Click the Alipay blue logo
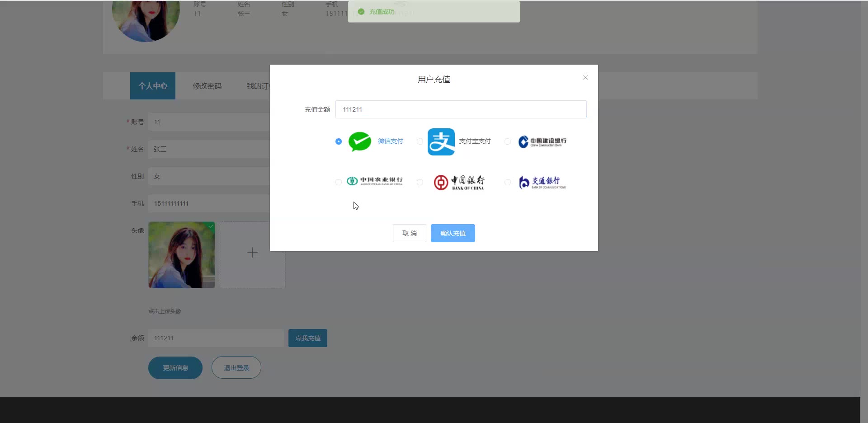 pyautogui.click(x=441, y=142)
